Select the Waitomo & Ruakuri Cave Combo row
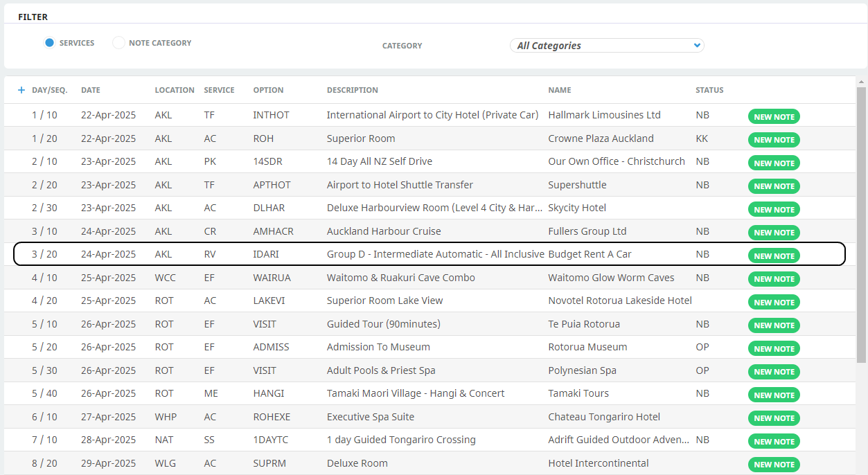This screenshot has width=868, height=475. (400, 278)
